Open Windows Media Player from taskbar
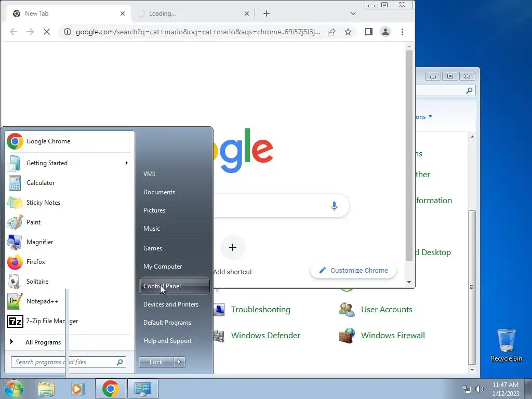This screenshot has height=399, width=532. click(x=78, y=389)
